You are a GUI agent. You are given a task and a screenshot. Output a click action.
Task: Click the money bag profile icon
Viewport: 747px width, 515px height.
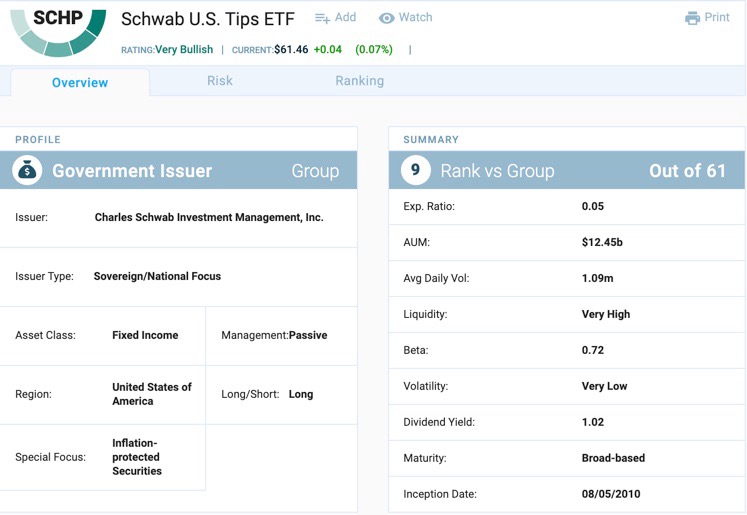tap(27, 171)
